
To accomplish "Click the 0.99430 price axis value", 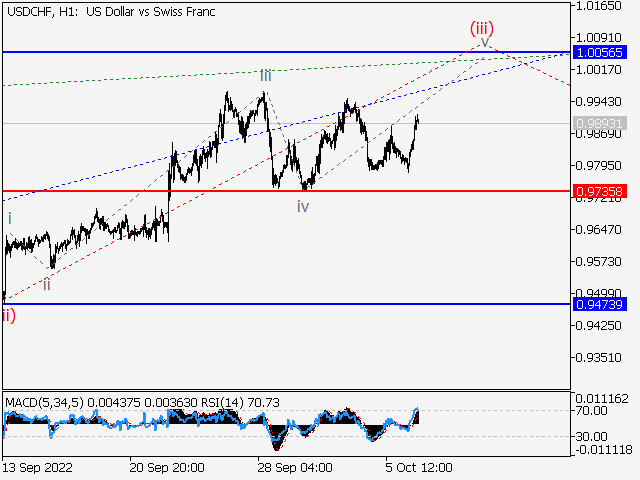I will [x=598, y=101].
